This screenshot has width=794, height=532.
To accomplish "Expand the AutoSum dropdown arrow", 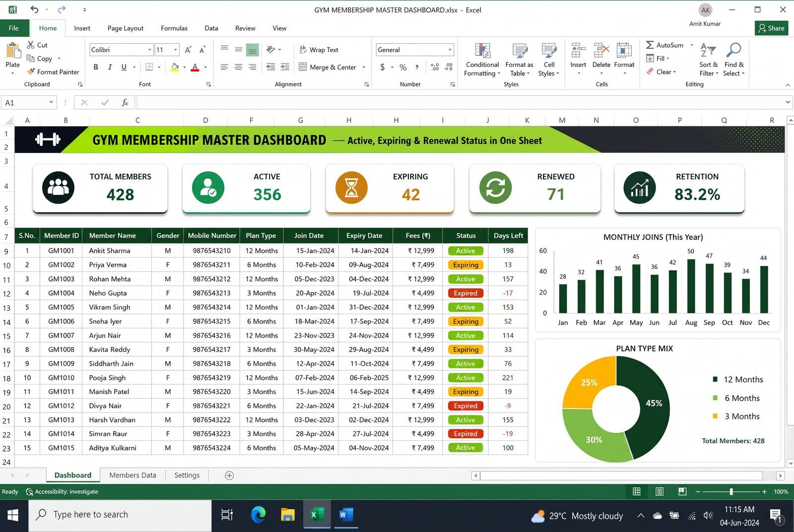I will pyautogui.click(x=692, y=45).
